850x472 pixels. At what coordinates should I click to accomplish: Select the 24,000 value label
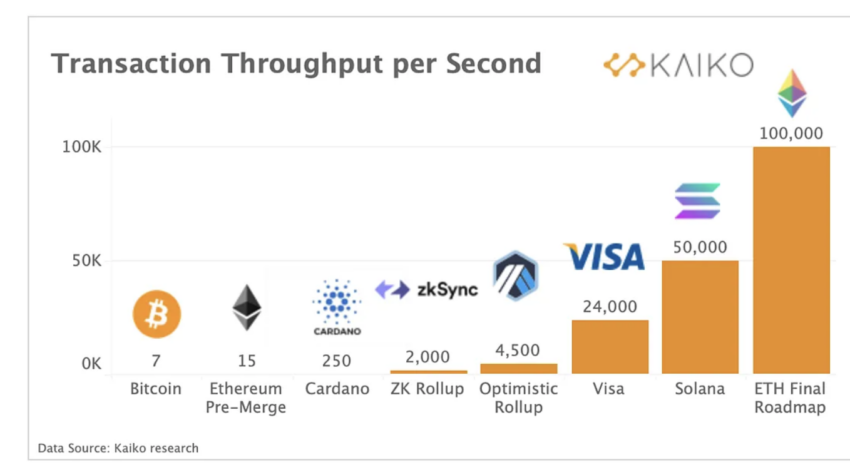tap(609, 307)
